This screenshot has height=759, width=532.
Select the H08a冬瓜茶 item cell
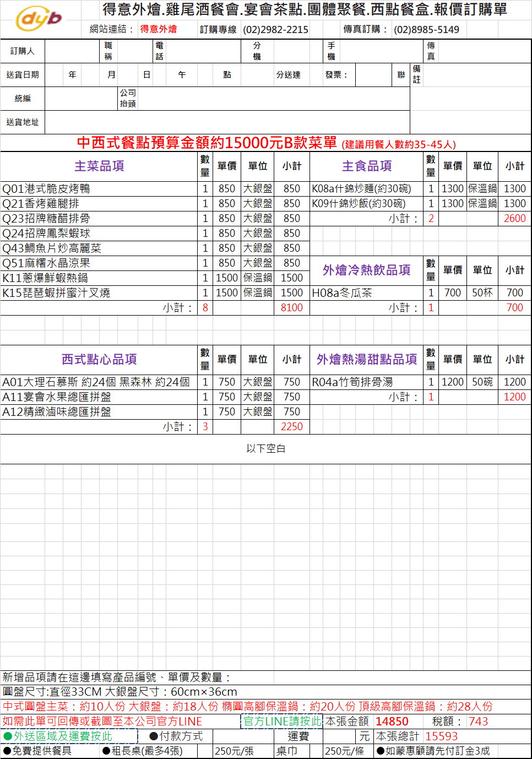pyautogui.click(x=367, y=292)
